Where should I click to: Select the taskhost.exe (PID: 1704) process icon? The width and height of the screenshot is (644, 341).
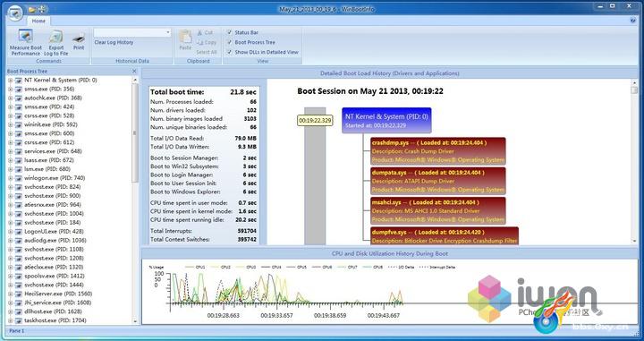(x=19, y=321)
